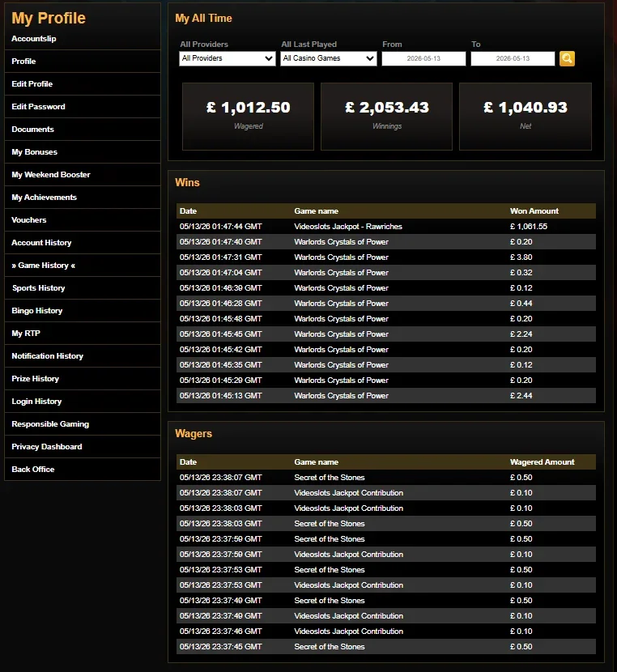This screenshot has height=672, width=617.
Task: Open Edit Profile page
Action: coord(83,84)
